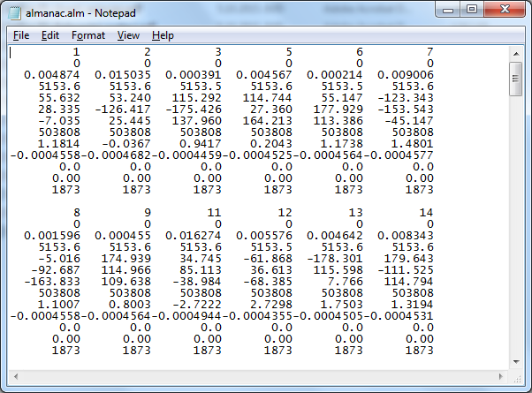Click the value -2.7222
532x393 pixels.
point(197,305)
